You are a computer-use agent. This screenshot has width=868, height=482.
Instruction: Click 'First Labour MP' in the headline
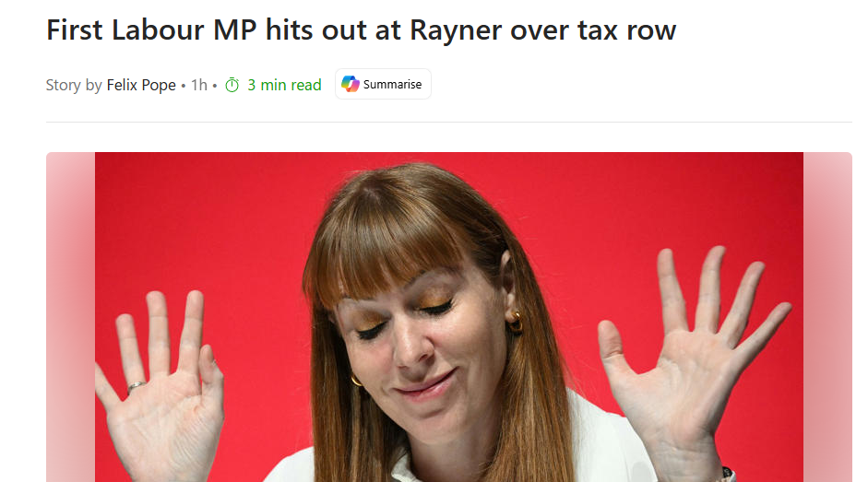(x=151, y=29)
